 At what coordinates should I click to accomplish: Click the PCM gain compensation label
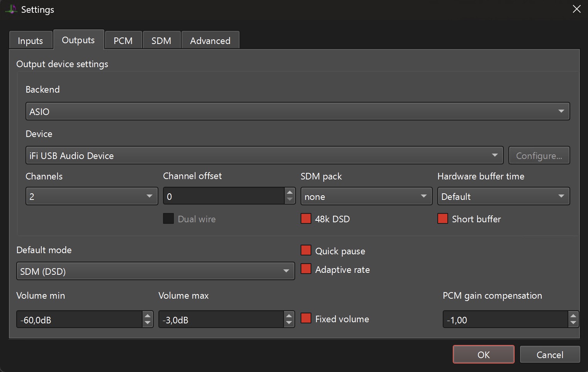[x=492, y=296]
